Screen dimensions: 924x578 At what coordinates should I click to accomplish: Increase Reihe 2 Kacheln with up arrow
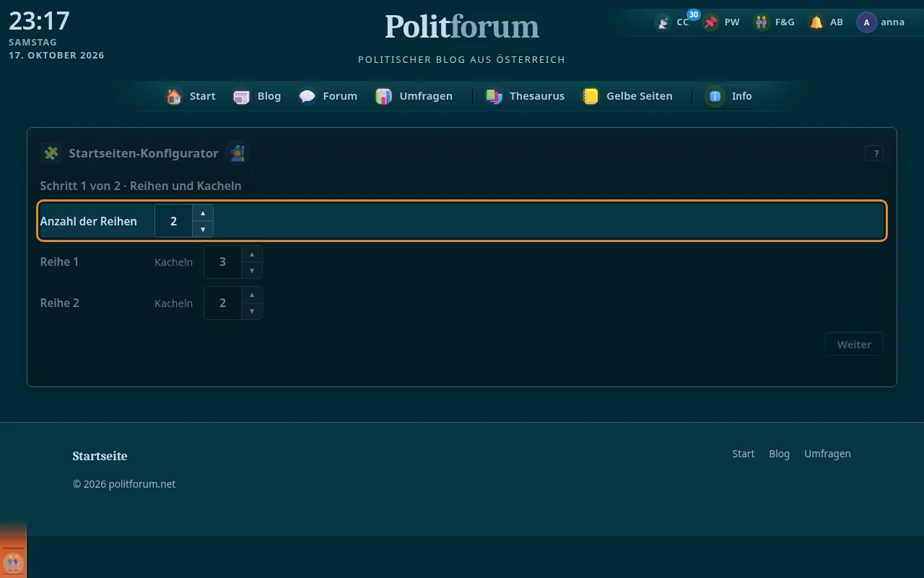pyautogui.click(x=252, y=296)
